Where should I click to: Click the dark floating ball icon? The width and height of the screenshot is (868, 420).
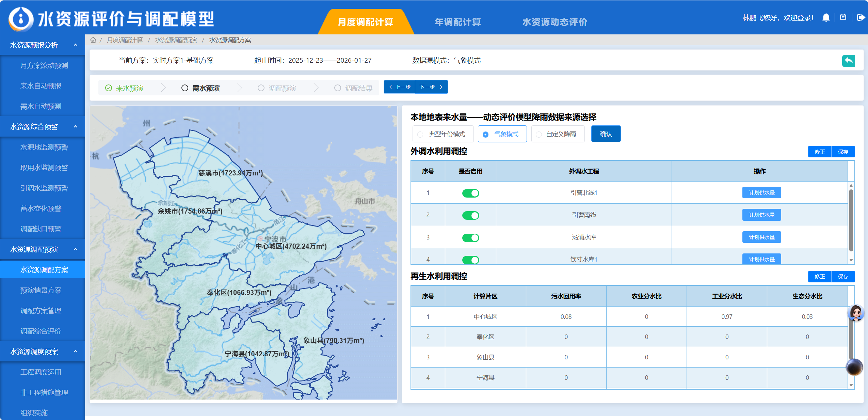pyautogui.click(x=854, y=367)
